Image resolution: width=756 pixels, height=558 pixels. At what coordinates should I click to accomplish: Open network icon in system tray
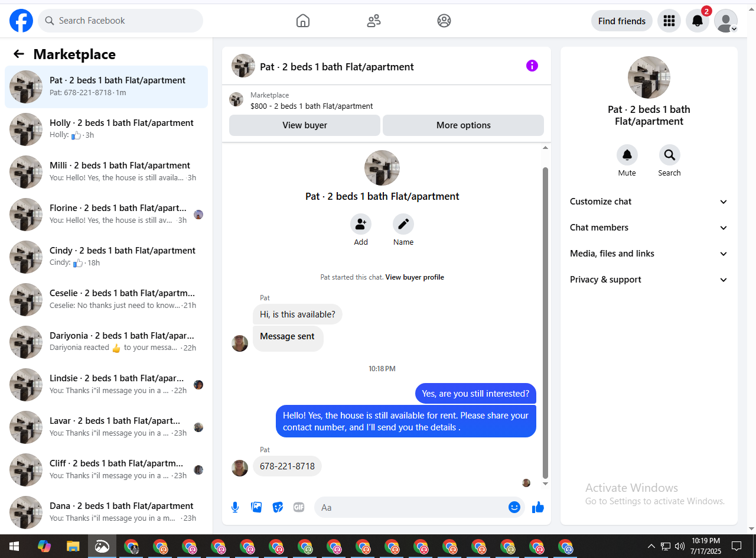pos(666,546)
